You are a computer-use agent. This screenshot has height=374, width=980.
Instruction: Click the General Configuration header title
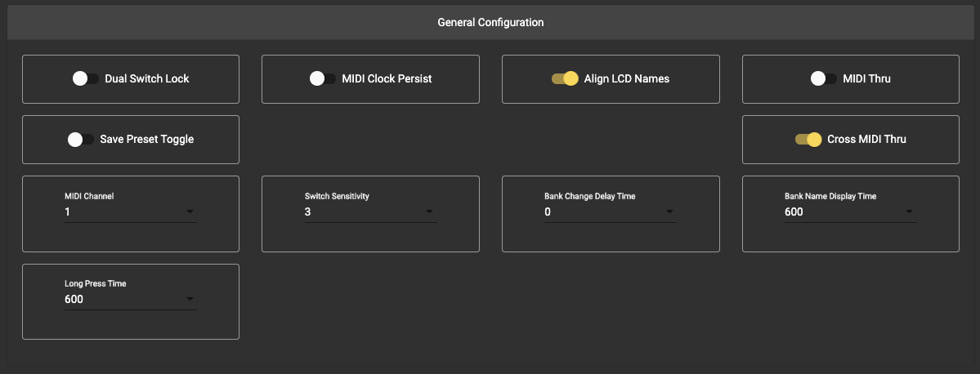click(490, 22)
